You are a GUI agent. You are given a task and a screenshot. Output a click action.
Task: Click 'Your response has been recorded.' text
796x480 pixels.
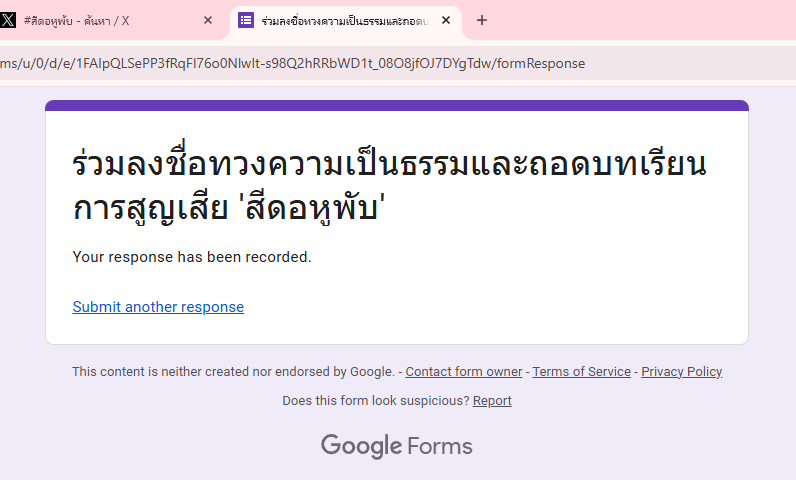pyautogui.click(x=192, y=257)
